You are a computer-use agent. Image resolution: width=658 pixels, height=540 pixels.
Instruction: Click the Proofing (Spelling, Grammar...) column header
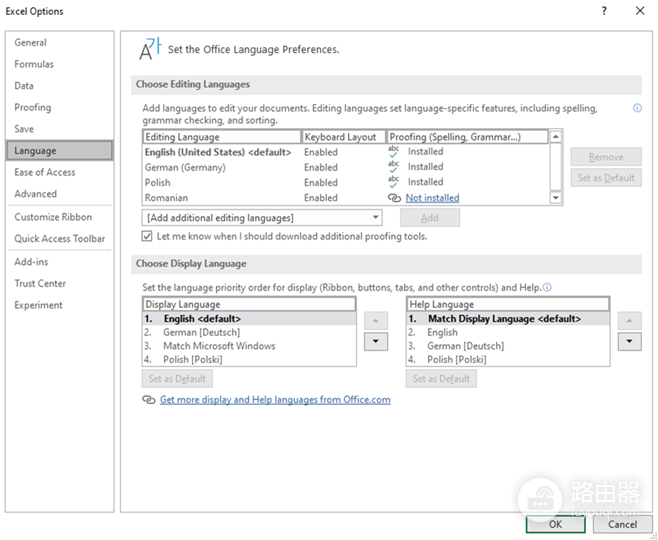[467, 137]
